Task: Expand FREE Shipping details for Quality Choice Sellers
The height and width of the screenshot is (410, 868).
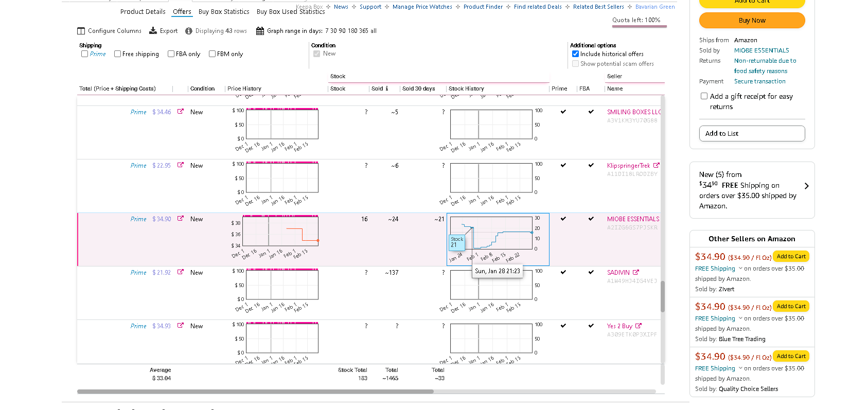Action: [x=740, y=368]
